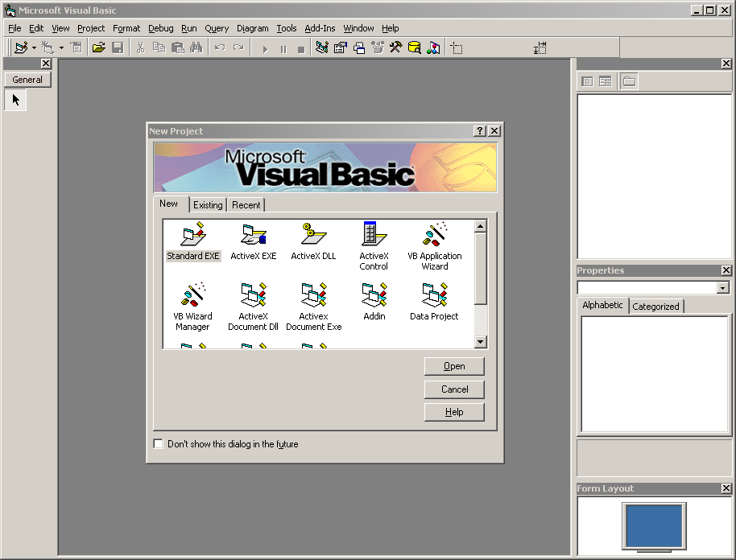Select the Pointer tool in the toolbox
The image size is (736, 560).
(x=15, y=100)
